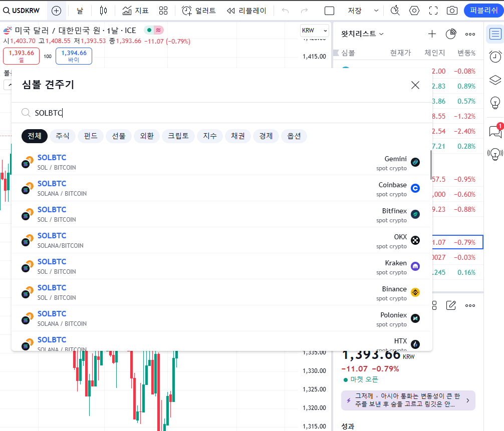504x431 pixels.
Task: Select the 채권 filter tab
Action: pos(238,136)
